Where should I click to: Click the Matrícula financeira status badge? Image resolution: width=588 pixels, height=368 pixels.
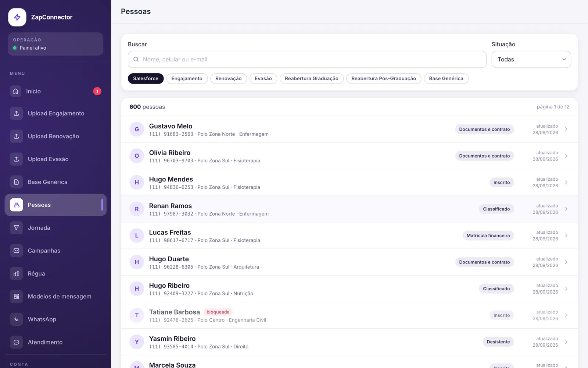click(x=488, y=236)
